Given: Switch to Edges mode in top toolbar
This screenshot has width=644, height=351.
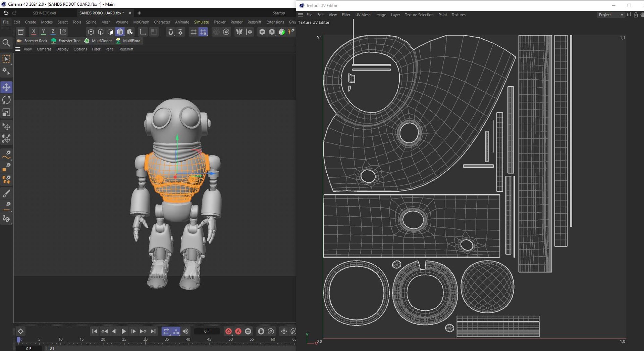Looking at the screenshot, I should 101,32.
